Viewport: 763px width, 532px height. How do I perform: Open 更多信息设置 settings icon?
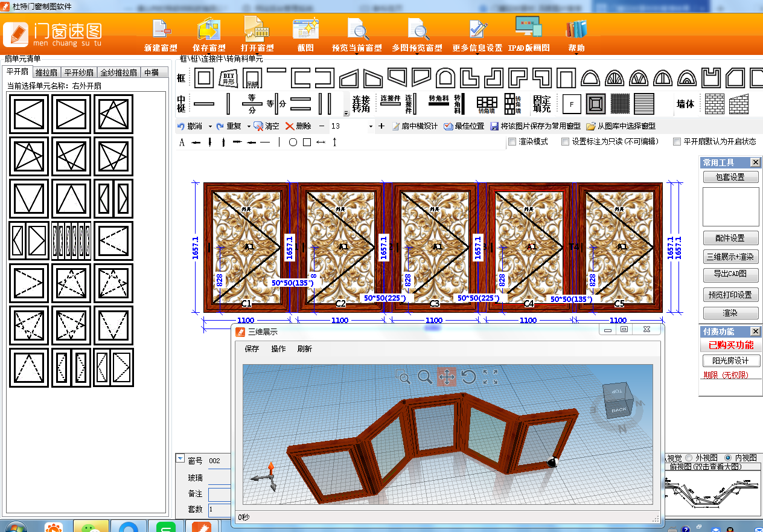click(477, 29)
